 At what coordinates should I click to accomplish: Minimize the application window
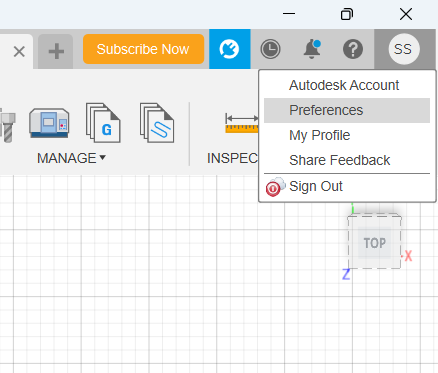[x=289, y=14]
